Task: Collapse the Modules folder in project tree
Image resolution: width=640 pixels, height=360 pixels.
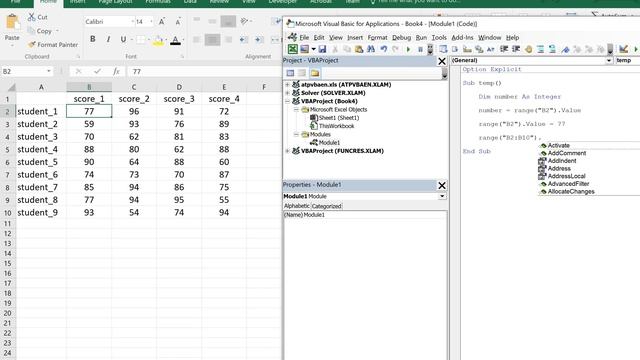Action: coord(296,134)
